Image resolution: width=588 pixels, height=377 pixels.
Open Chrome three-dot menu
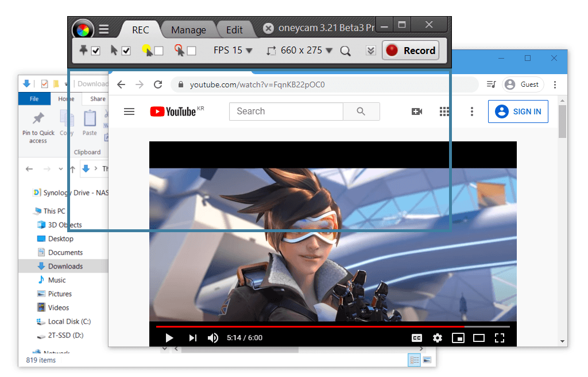(555, 84)
